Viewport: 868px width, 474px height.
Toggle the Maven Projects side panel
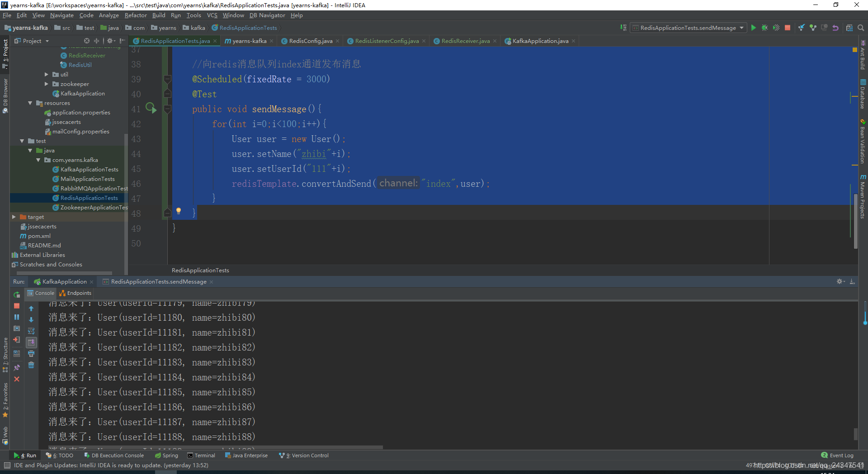pyautogui.click(x=863, y=196)
